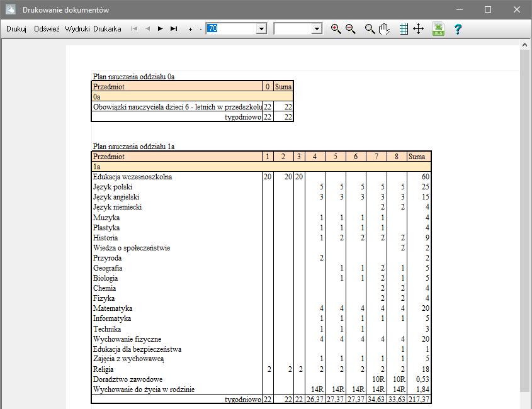Click the 'Przyroda' row label
This screenshot has width=532, height=409.
click(x=107, y=258)
